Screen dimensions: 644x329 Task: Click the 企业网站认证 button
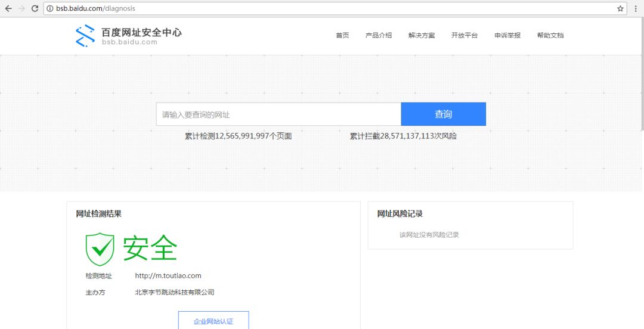pos(213,321)
